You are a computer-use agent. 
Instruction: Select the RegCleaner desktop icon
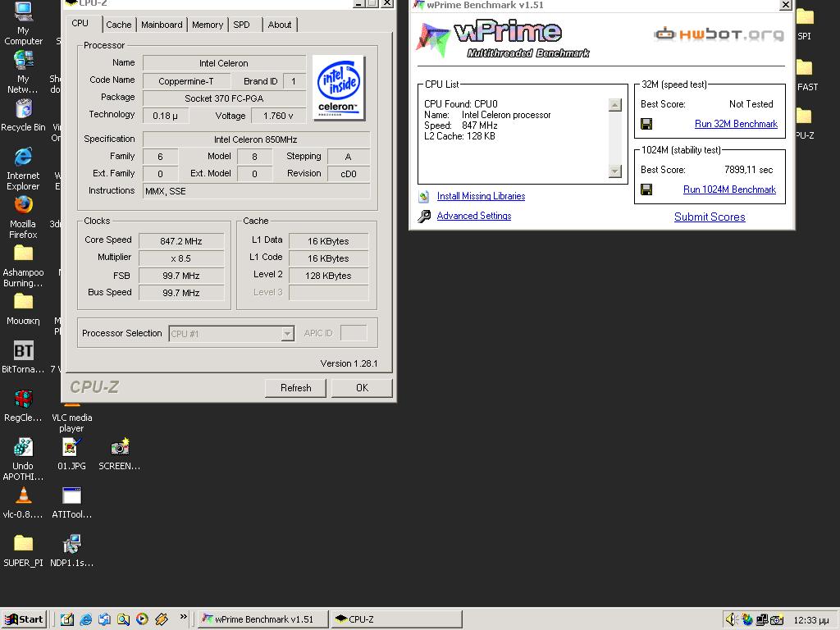[x=23, y=405]
